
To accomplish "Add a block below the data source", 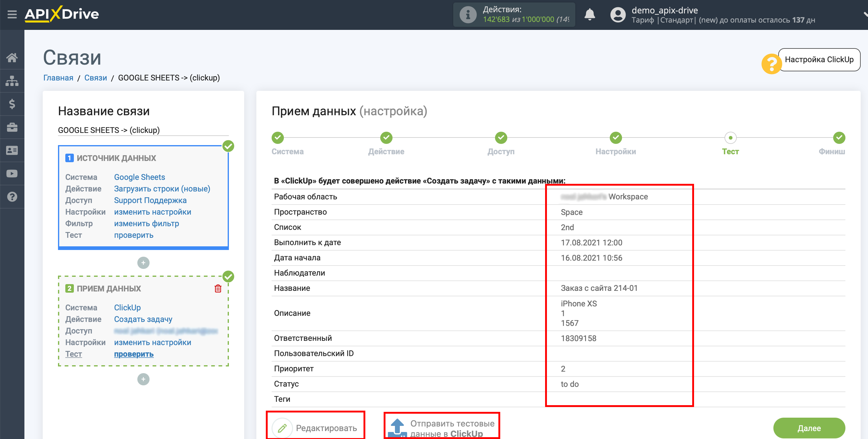I will 143,262.
